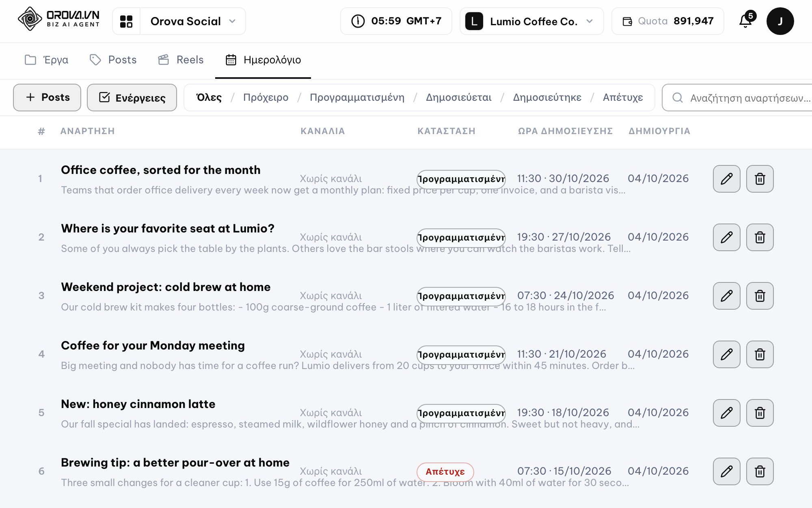This screenshot has height=508, width=812.
Task: Select the Ημερολόγιο tab
Action: tap(263, 60)
